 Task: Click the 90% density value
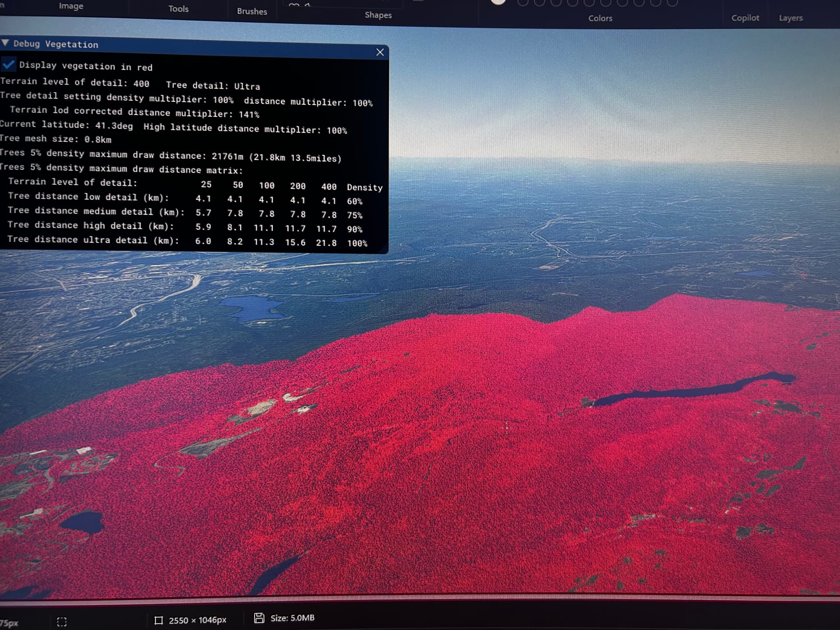point(354,229)
